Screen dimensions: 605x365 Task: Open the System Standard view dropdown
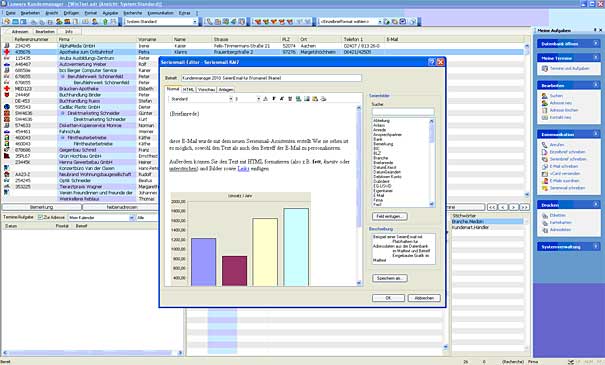(195, 22)
